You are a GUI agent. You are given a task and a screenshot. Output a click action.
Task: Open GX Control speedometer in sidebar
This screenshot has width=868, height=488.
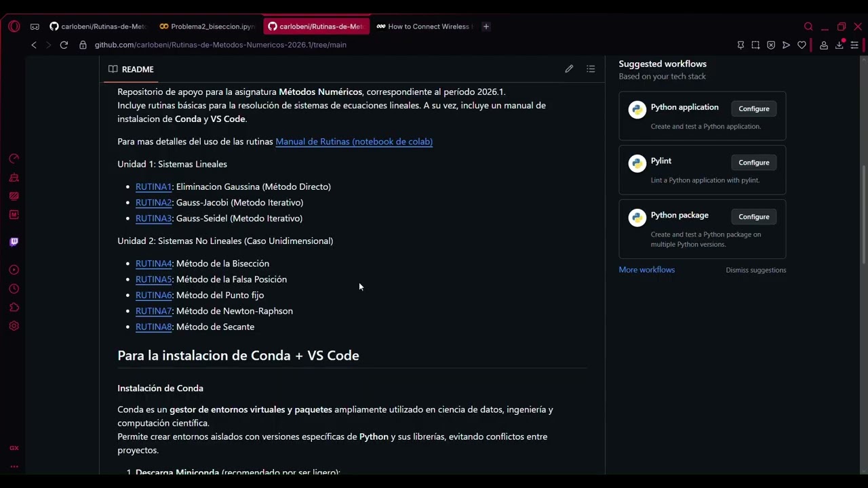[x=14, y=159]
